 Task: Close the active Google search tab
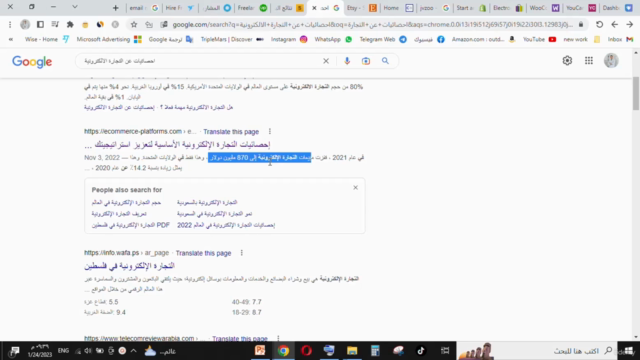point(314,8)
